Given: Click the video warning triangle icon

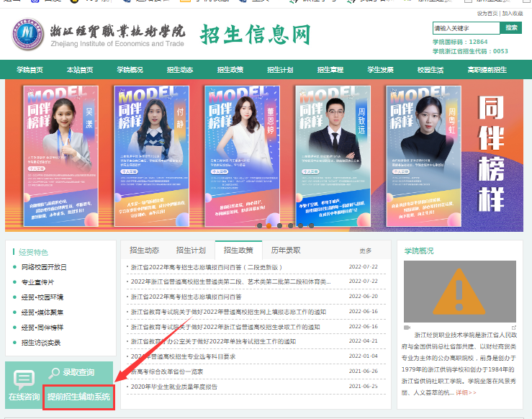Looking at the screenshot, I should click(x=459, y=292).
